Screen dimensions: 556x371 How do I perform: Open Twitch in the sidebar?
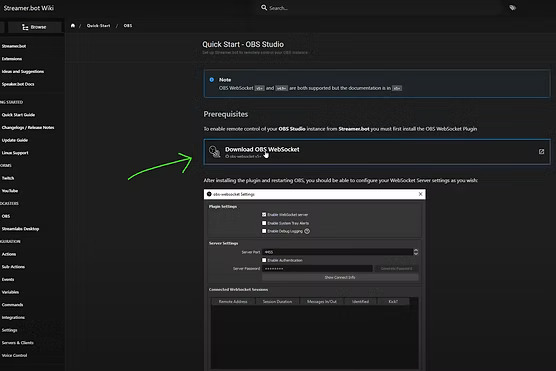point(8,178)
